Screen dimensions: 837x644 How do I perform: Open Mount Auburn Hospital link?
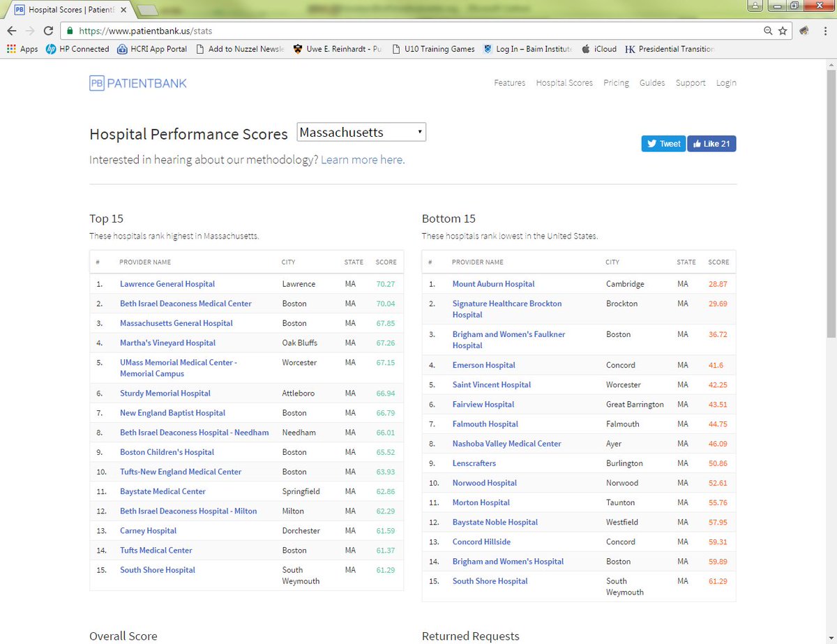click(493, 284)
